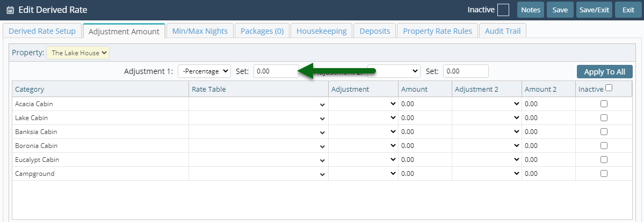The image size is (644, 222).
Task: Switch to the Derived Rate Setup tab
Action: pyautogui.click(x=42, y=31)
